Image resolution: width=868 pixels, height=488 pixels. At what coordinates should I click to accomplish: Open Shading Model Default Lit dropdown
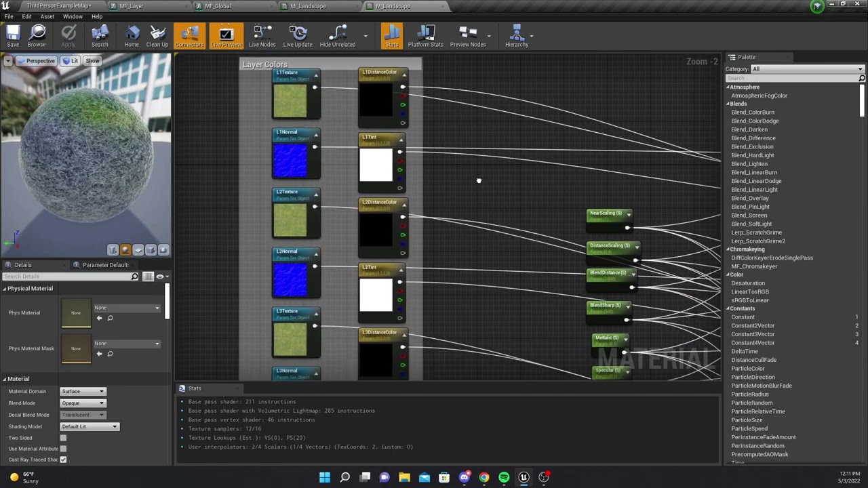(x=90, y=427)
